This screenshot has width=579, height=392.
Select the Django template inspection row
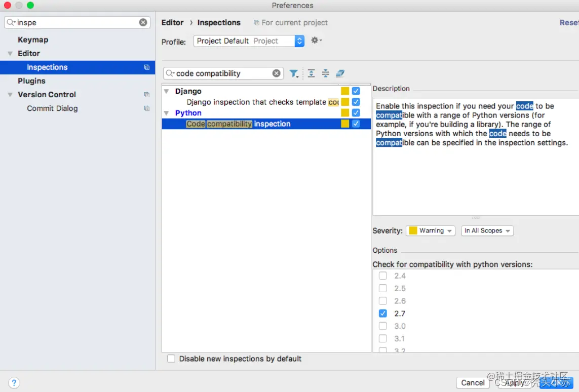266,102
